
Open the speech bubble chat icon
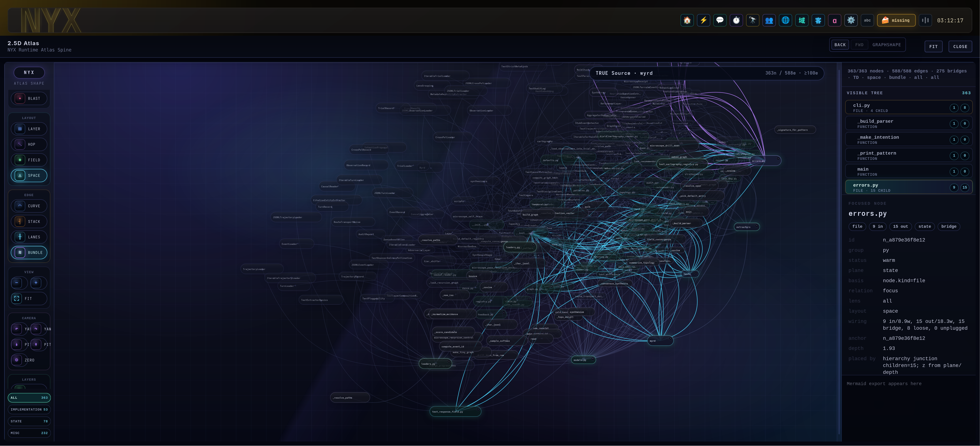click(x=720, y=20)
